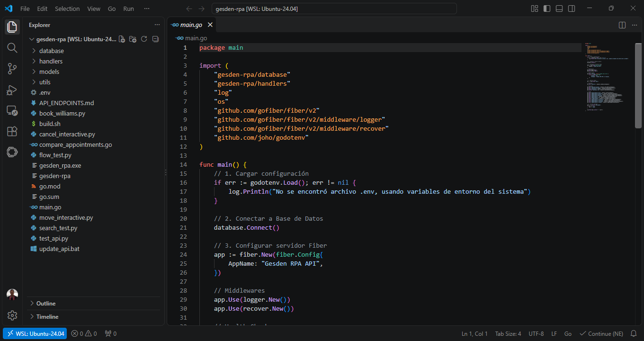The image size is (644, 341).
Task: Select the Explorer icon in activity bar
Action: pos(12,27)
